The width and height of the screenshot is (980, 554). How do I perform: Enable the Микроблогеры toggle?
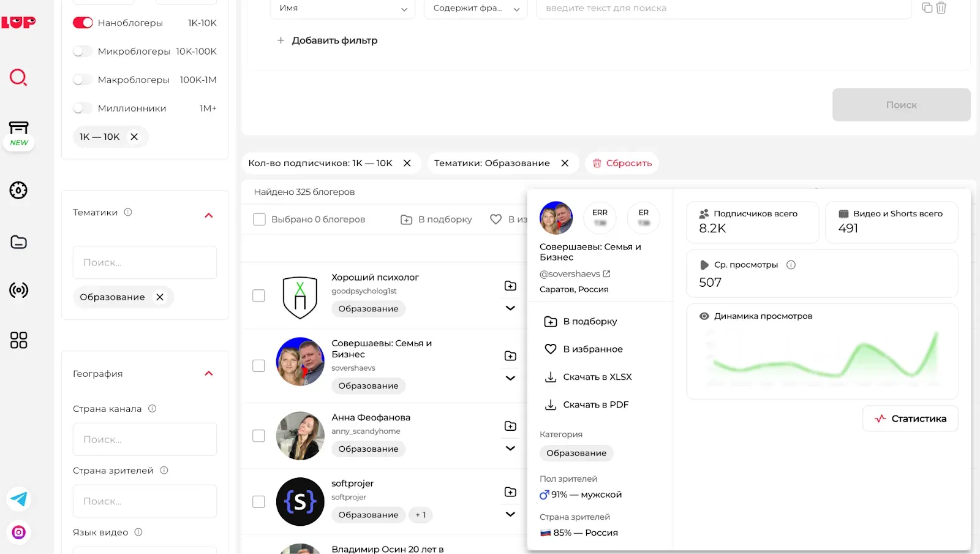click(83, 51)
